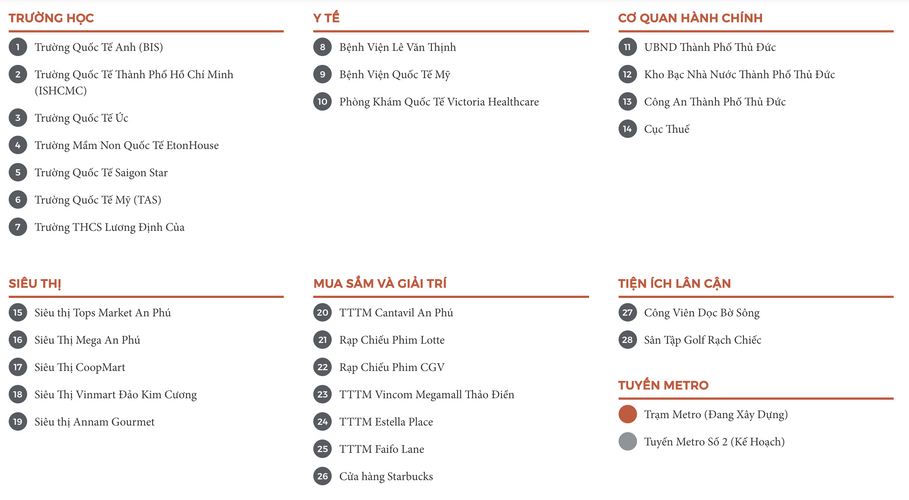
Task: Select number 8 badge for Bệnh Viện Lê Văn Thịnh
Action: pyautogui.click(x=322, y=47)
